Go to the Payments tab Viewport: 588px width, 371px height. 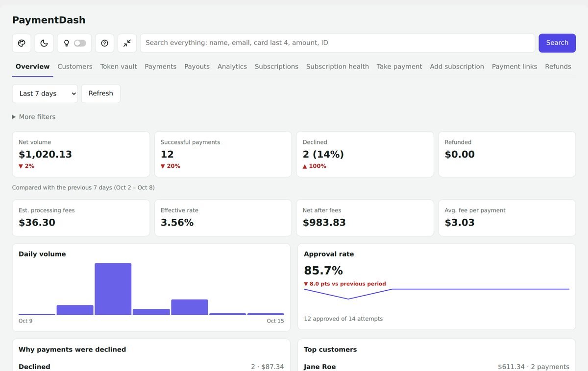coord(161,67)
